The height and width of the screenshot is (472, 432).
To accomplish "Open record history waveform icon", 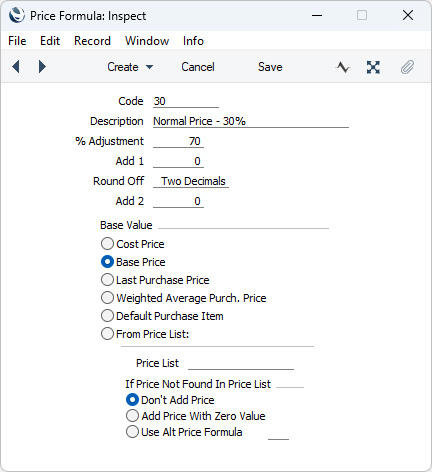I will 343,67.
